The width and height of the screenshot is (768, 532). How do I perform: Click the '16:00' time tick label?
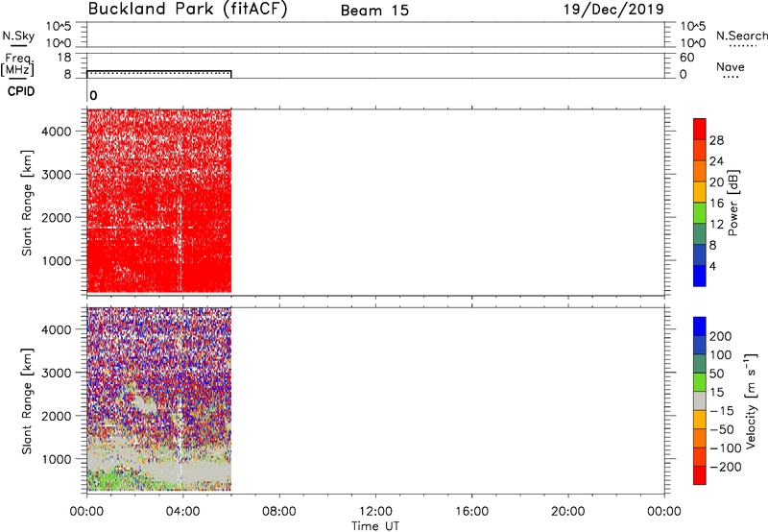click(x=471, y=512)
